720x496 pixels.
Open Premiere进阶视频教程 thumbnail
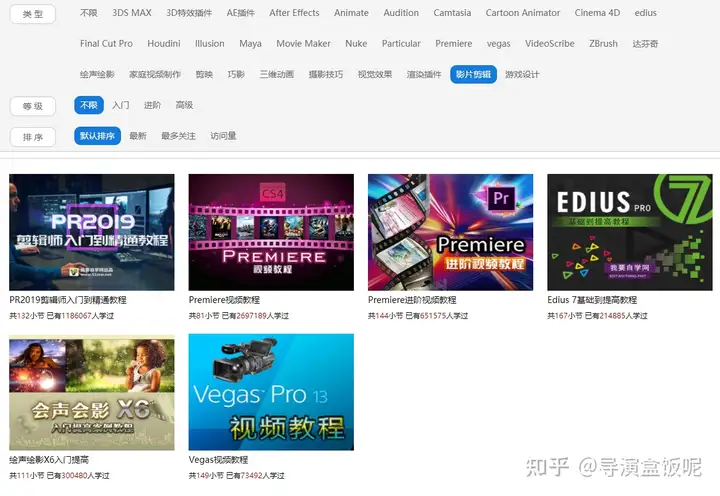(x=450, y=232)
